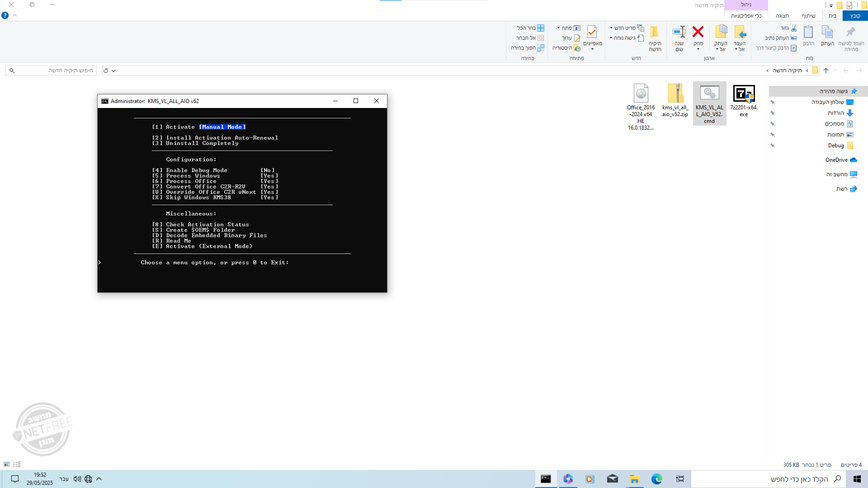This screenshot has width=868, height=488.
Task: Click the Windows Start button
Action: click(857, 479)
